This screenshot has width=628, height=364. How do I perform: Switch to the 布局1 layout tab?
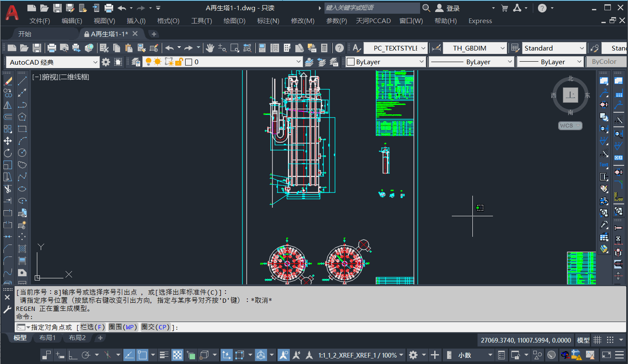(48, 338)
